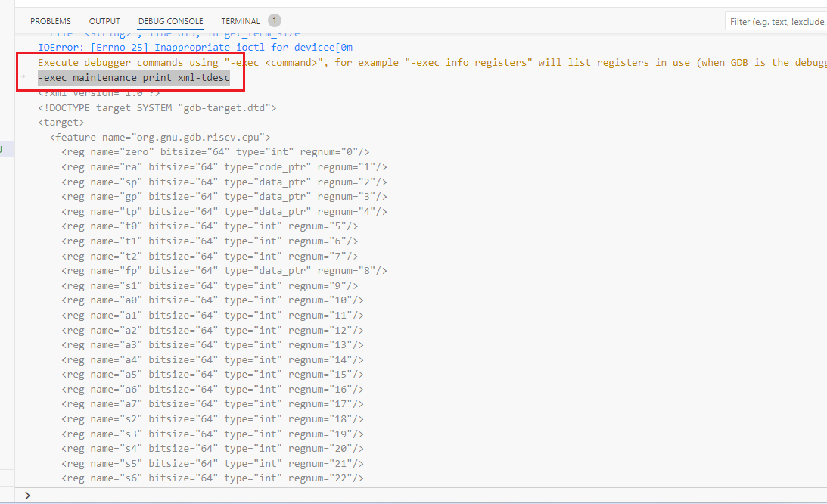The width and height of the screenshot is (827, 504).
Task: Click the org.gnu.gdb.riscv.cpu feature line
Action: coord(160,137)
